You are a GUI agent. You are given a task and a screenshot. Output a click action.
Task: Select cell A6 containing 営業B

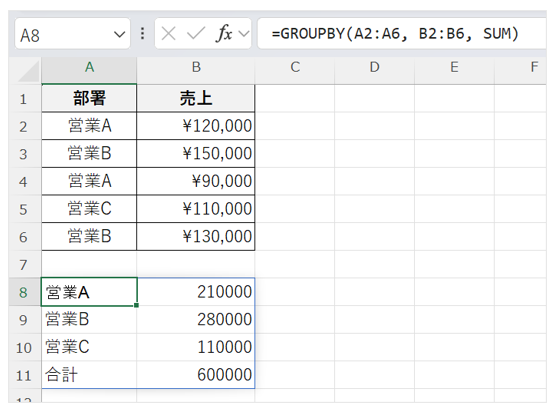click(89, 237)
